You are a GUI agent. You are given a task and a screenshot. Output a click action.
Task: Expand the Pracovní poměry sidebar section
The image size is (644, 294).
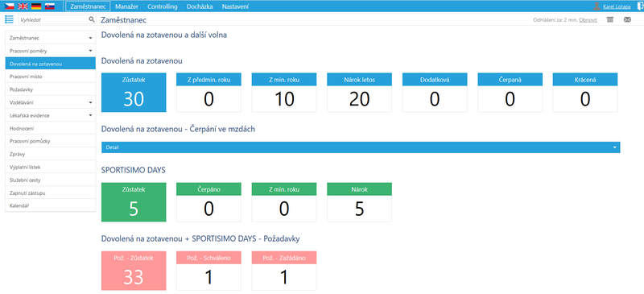tap(50, 51)
